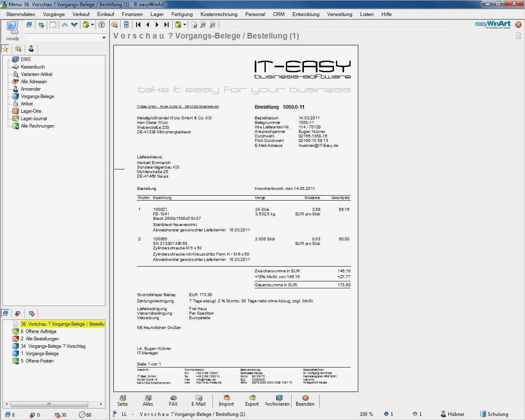The height and width of the screenshot is (420, 525).
Task: Click the right scroll arrow of windows list
Action: point(101,404)
